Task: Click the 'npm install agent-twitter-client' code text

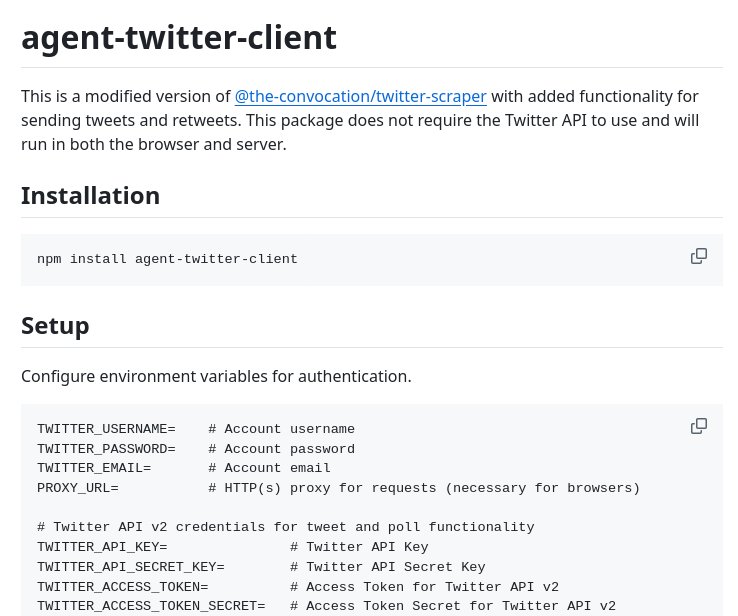Action: point(167,259)
